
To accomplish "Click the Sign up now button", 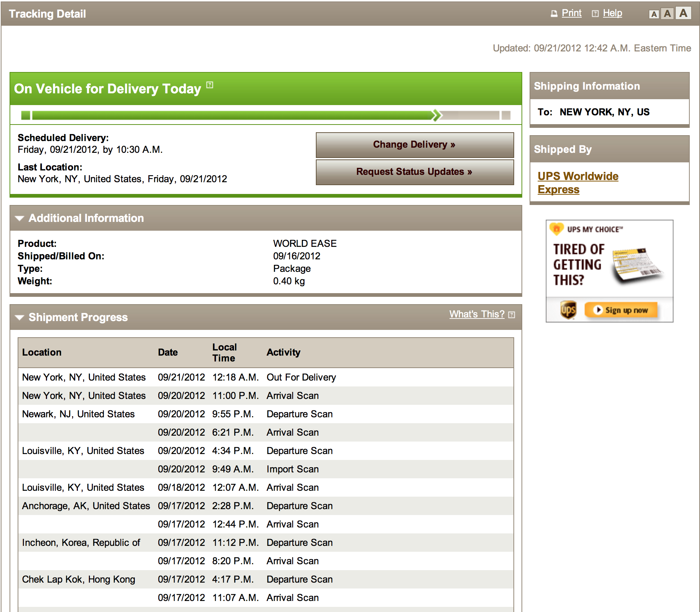I will pyautogui.click(x=621, y=310).
